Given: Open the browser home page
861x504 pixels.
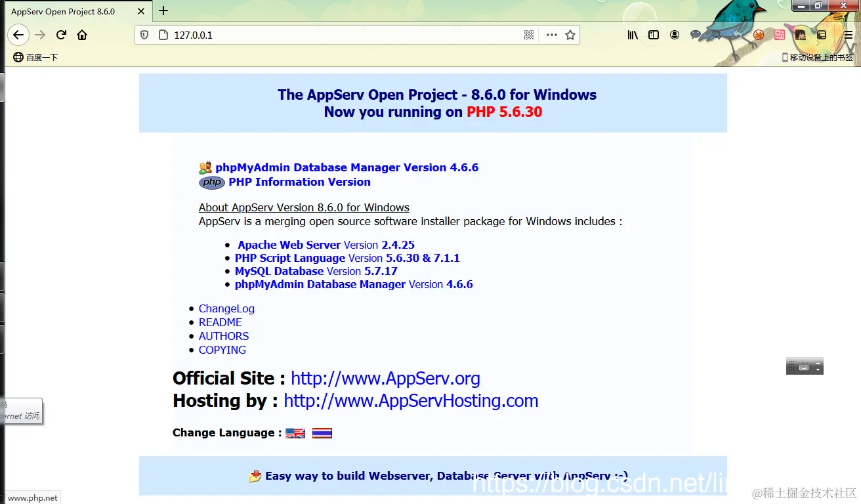Looking at the screenshot, I should [x=82, y=35].
